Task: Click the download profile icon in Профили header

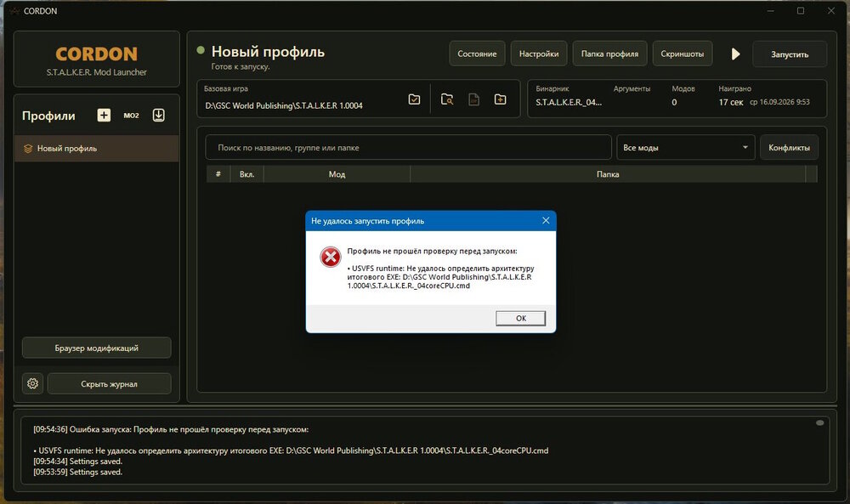Action: coord(158,115)
